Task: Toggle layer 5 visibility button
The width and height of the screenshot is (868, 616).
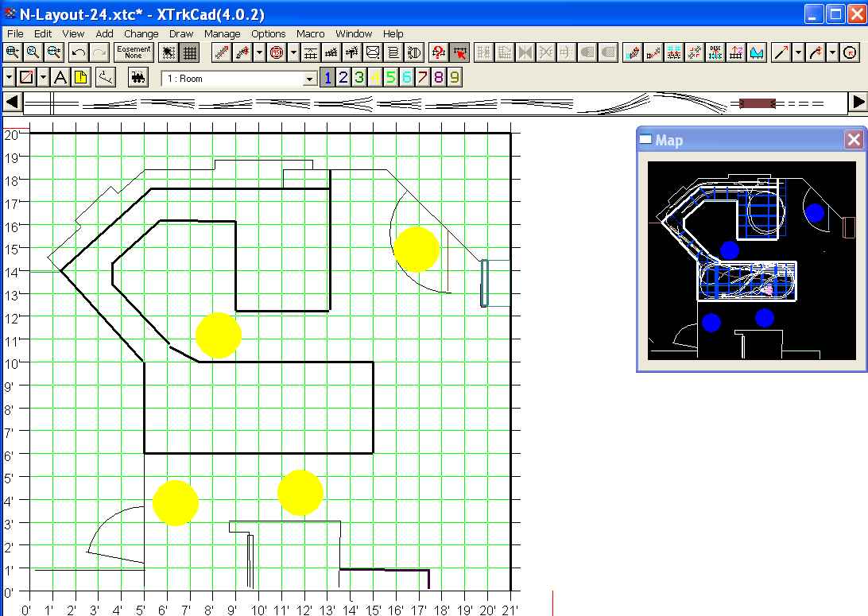Action: pos(390,77)
